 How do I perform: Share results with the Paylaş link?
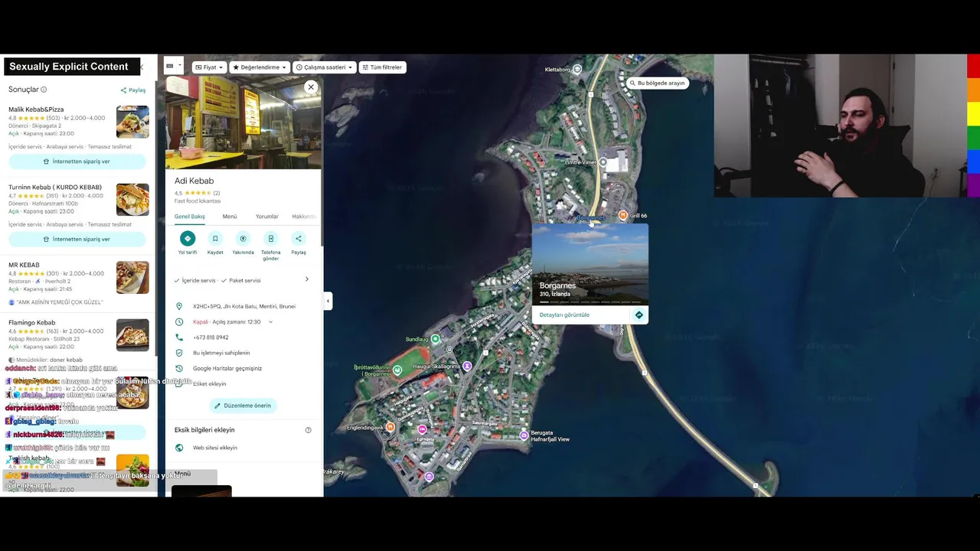[x=132, y=90]
